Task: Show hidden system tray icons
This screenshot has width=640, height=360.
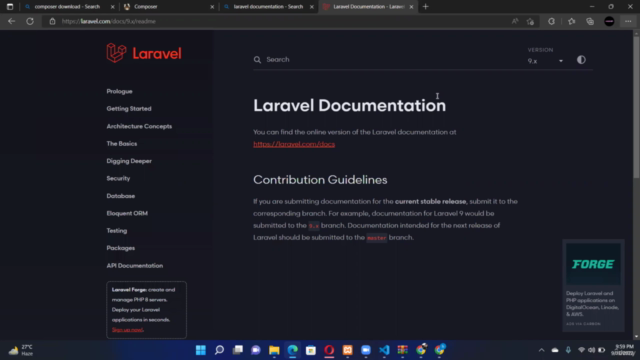Action: click(541, 350)
